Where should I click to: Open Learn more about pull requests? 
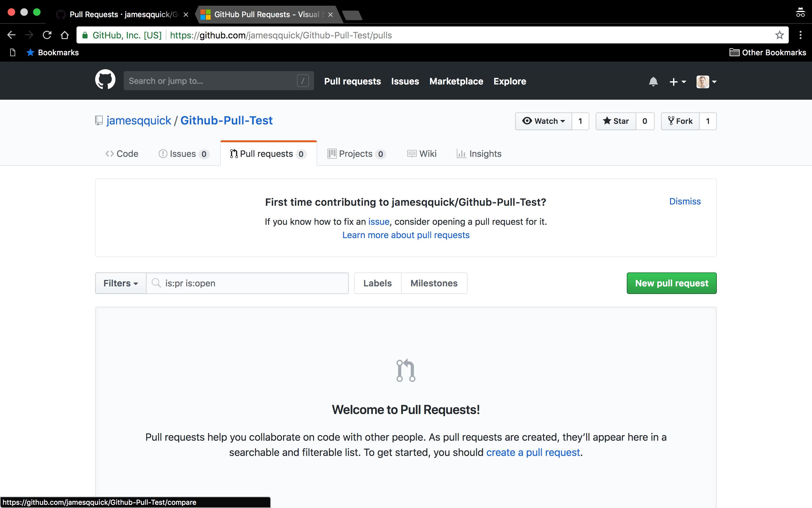click(406, 235)
